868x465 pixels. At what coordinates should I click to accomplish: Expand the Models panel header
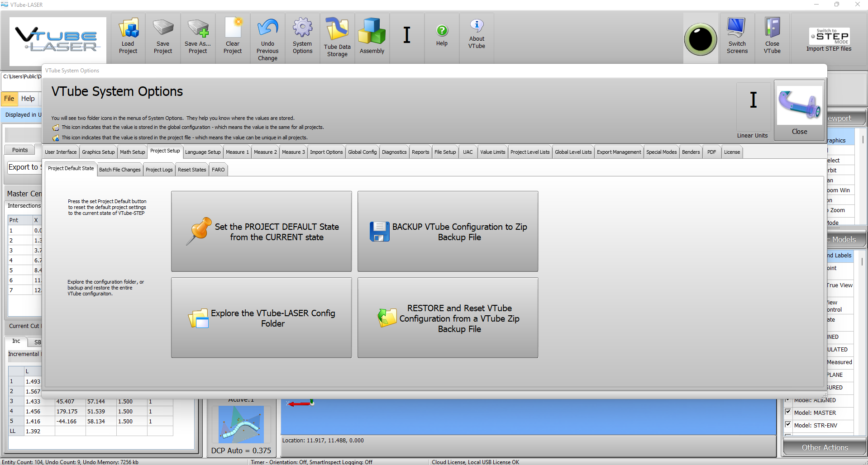click(x=844, y=239)
